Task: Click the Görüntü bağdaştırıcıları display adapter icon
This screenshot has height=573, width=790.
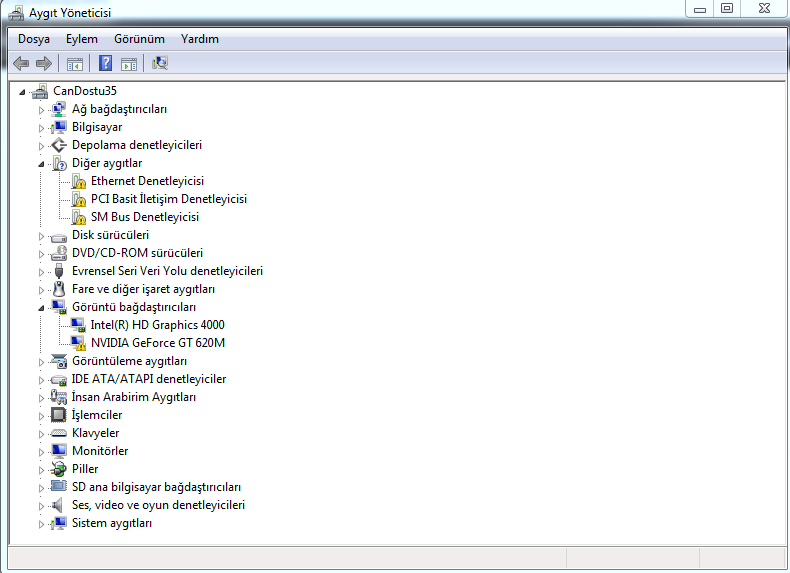Action: pos(58,307)
